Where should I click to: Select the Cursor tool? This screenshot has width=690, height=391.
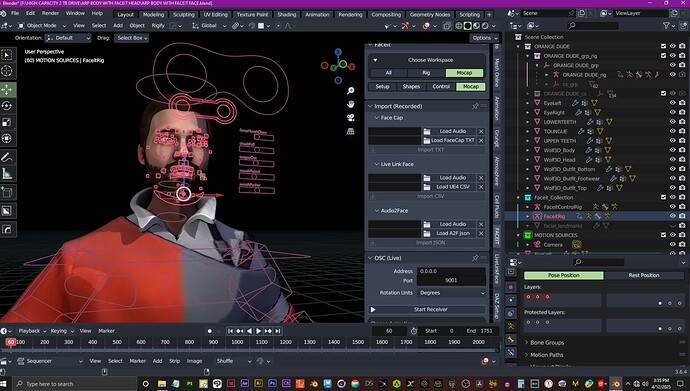click(7, 71)
